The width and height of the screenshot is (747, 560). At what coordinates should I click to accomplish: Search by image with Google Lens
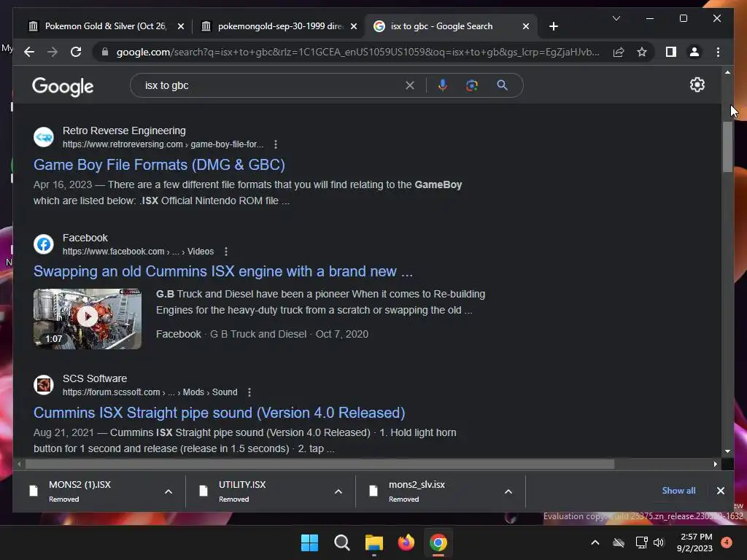click(x=472, y=85)
